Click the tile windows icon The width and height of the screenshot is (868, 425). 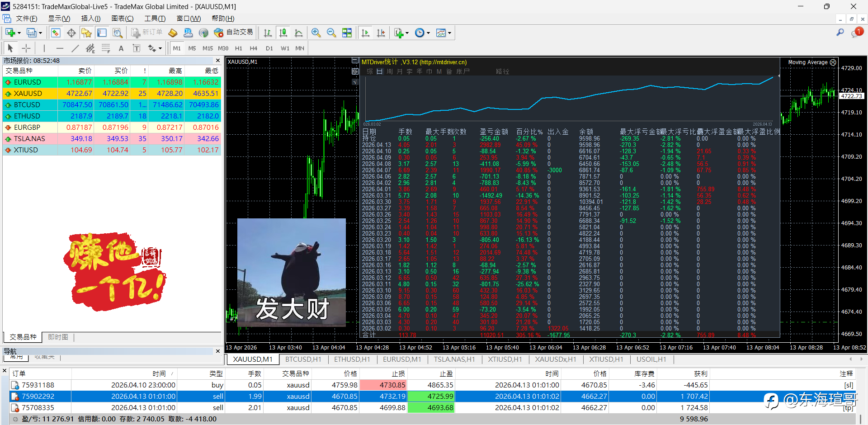click(347, 33)
